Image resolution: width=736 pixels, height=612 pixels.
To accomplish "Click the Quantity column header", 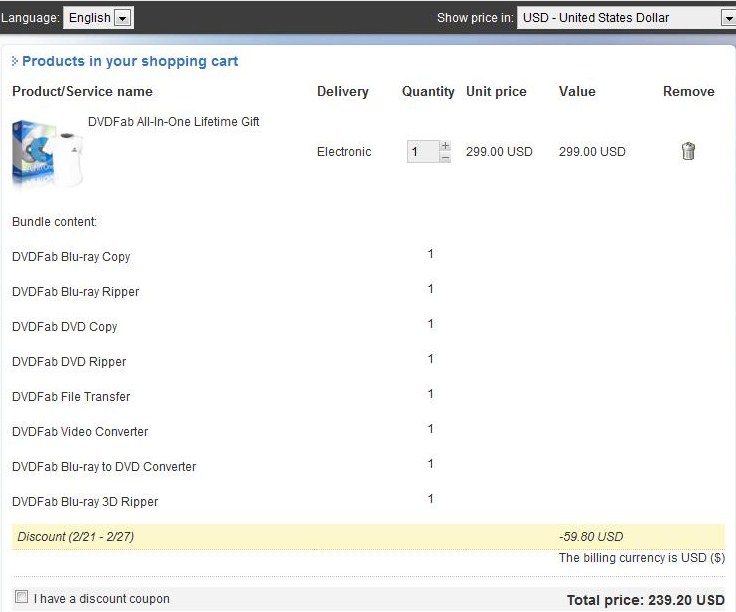I will click(428, 92).
